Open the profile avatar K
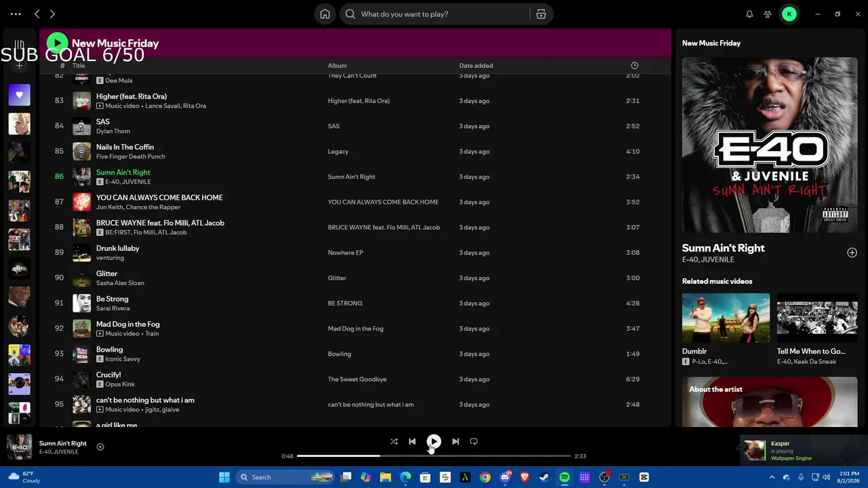Viewport: 868px width, 488px height. [x=789, y=14]
